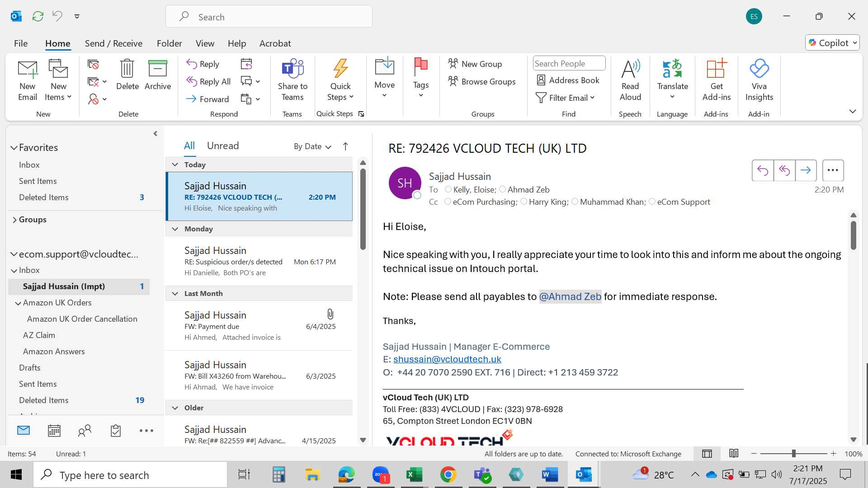Click Browse Groups button

pyautogui.click(x=482, y=81)
